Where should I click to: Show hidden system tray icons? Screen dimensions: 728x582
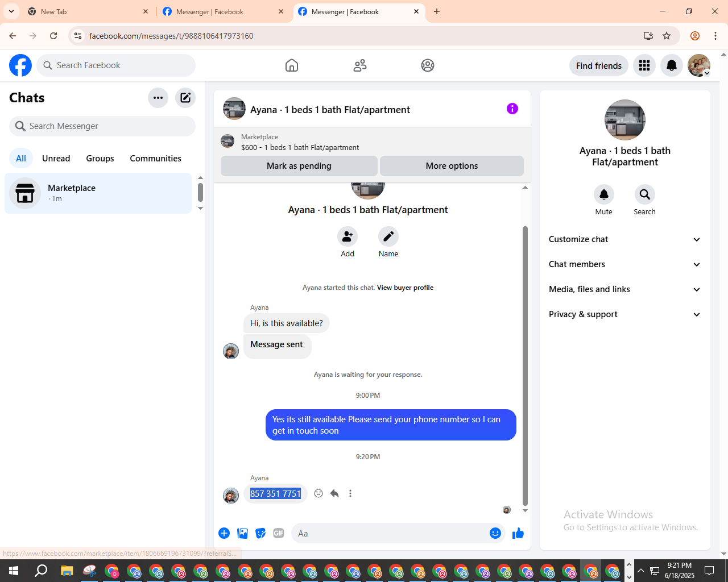[x=641, y=571]
